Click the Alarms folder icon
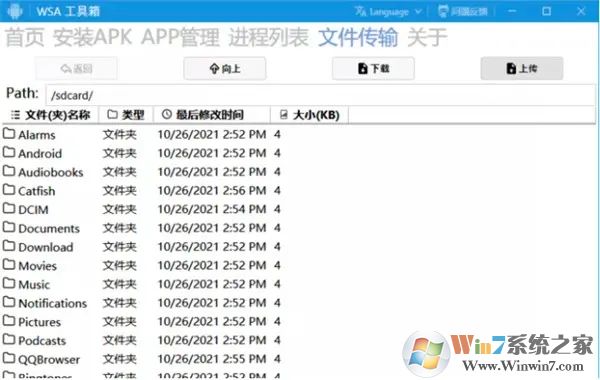The image size is (600, 380). coord(9,134)
